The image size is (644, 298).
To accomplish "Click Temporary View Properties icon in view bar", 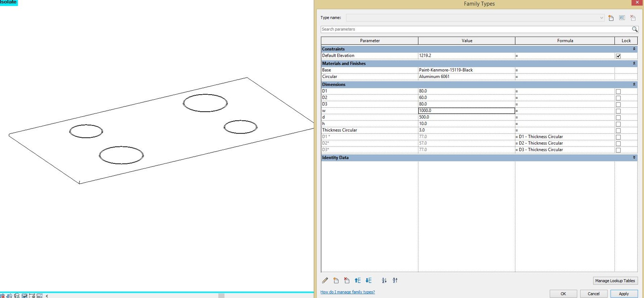I will (x=24, y=296).
